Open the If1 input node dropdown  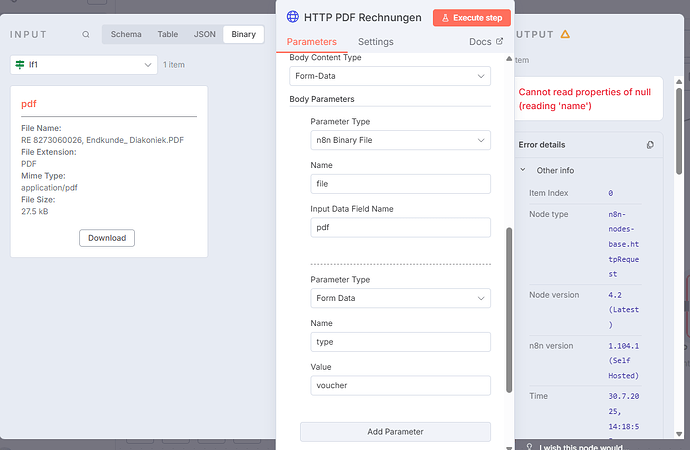pyautogui.click(x=84, y=65)
